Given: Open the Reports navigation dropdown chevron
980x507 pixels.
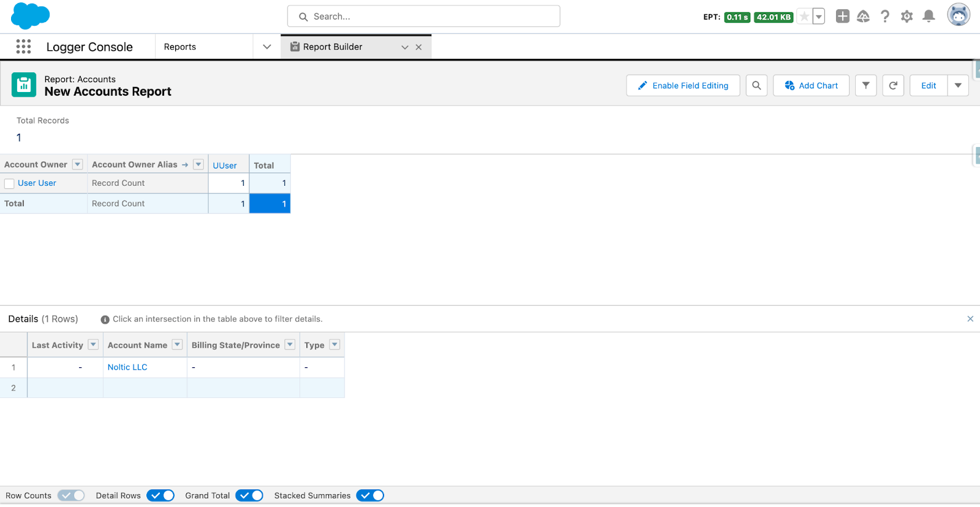Looking at the screenshot, I should (x=267, y=47).
